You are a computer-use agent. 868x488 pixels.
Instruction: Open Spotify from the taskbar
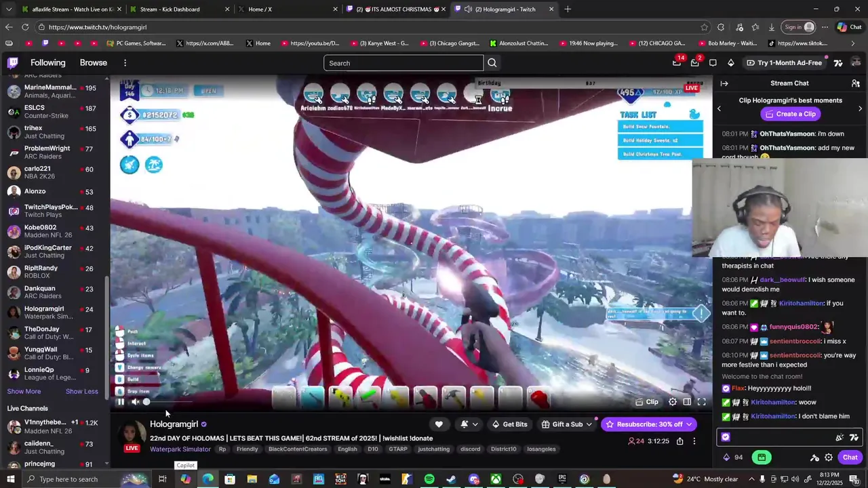[x=429, y=479]
